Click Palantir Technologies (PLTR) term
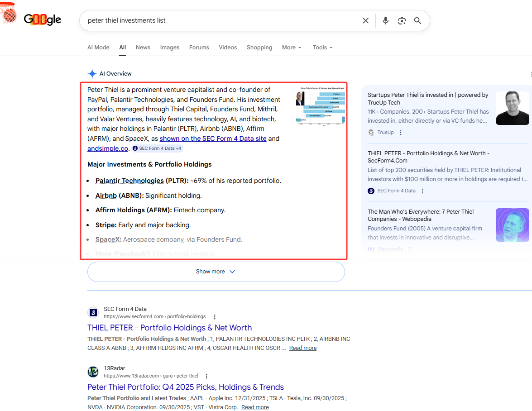The height and width of the screenshot is (411, 532). tap(142, 181)
